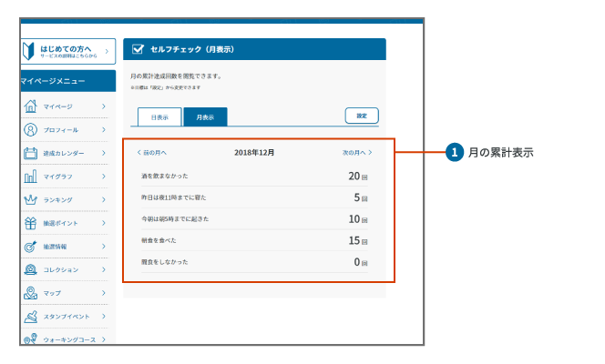Click the crown icon for ランキング
This screenshot has height=364, width=605.
30,199
